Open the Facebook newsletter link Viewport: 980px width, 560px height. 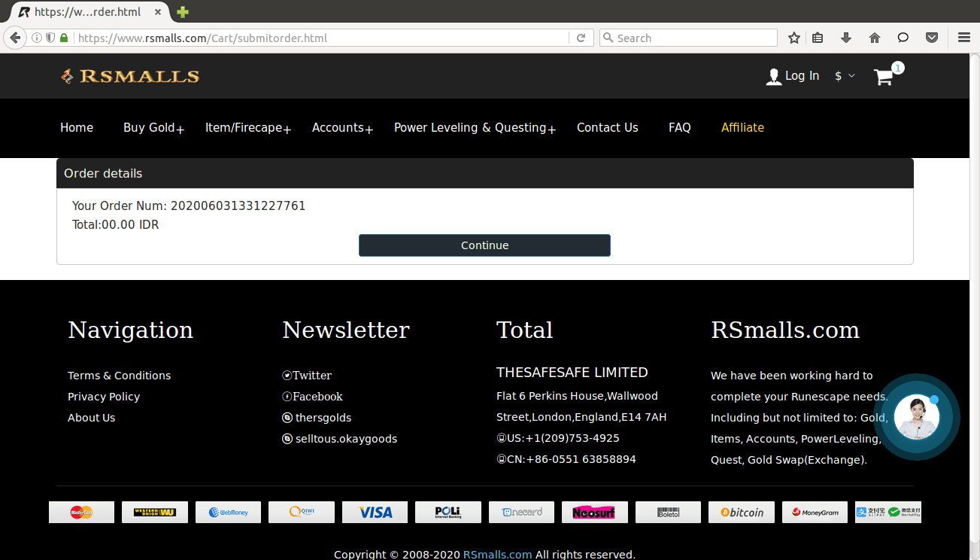coord(312,397)
